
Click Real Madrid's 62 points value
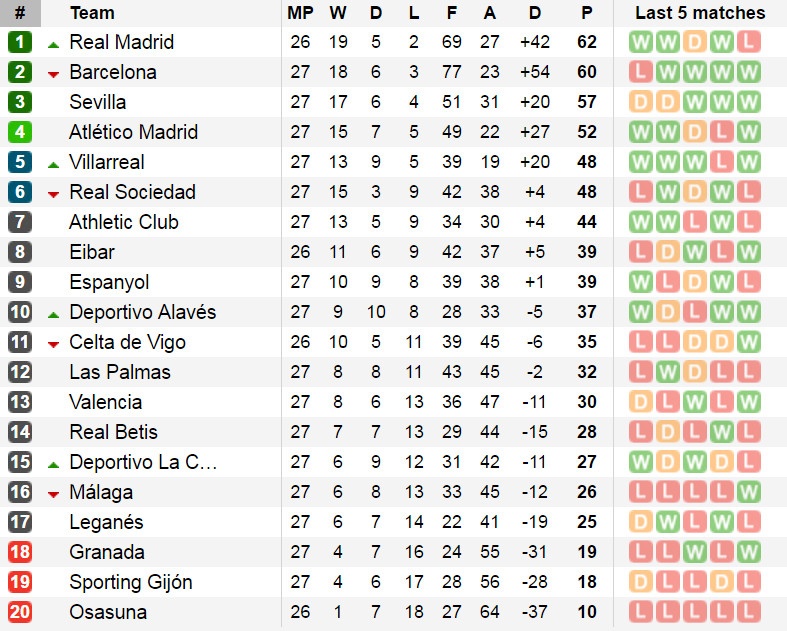click(x=587, y=42)
